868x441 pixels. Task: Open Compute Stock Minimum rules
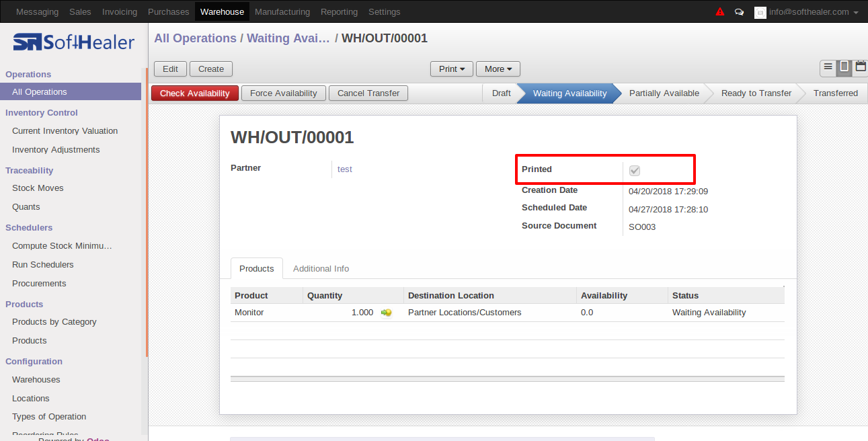[x=62, y=246]
